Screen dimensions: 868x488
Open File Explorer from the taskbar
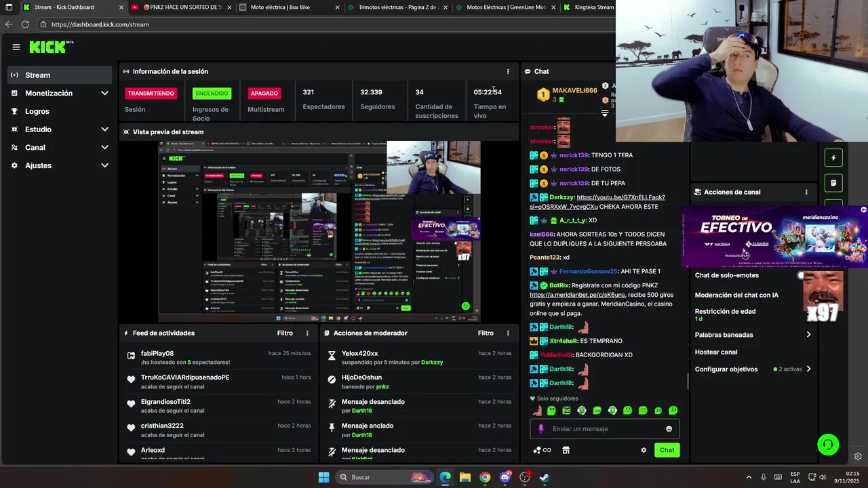465,477
